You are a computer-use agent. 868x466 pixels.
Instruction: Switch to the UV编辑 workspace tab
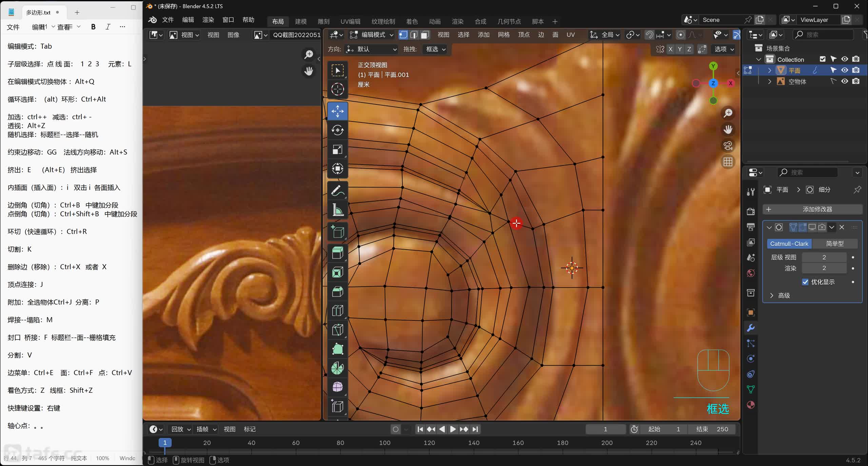tap(350, 21)
